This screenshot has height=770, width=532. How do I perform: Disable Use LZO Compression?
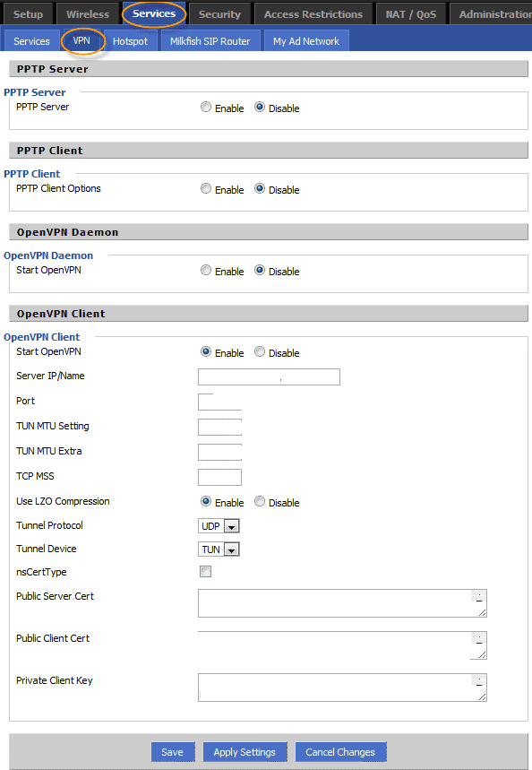click(260, 501)
